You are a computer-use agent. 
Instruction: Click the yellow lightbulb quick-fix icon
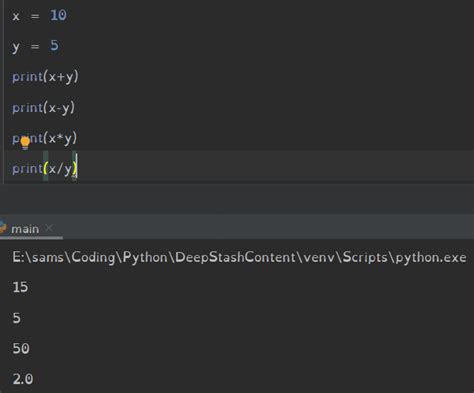pyautogui.click(x=25, y=143)
